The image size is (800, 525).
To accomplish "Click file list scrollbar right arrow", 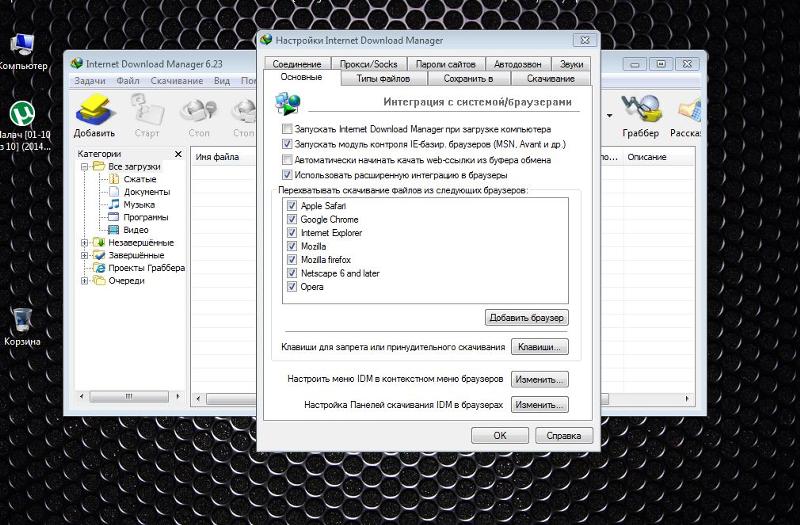I will pos(687,398).
